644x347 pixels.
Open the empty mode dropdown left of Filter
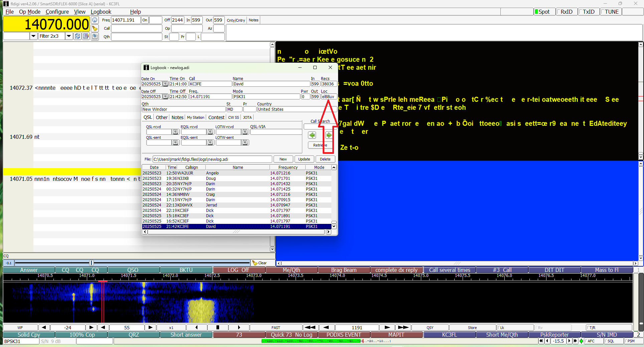[33, 36]
